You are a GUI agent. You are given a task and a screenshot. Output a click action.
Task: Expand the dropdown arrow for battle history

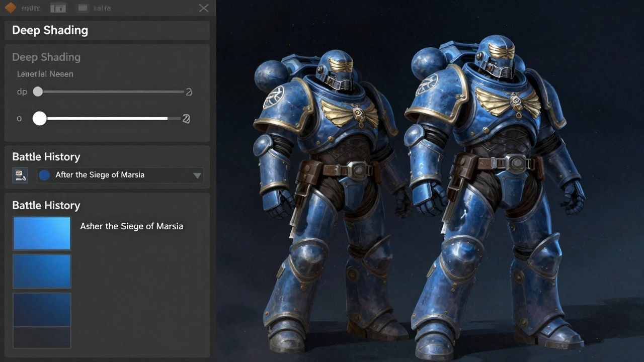point(197,175)
